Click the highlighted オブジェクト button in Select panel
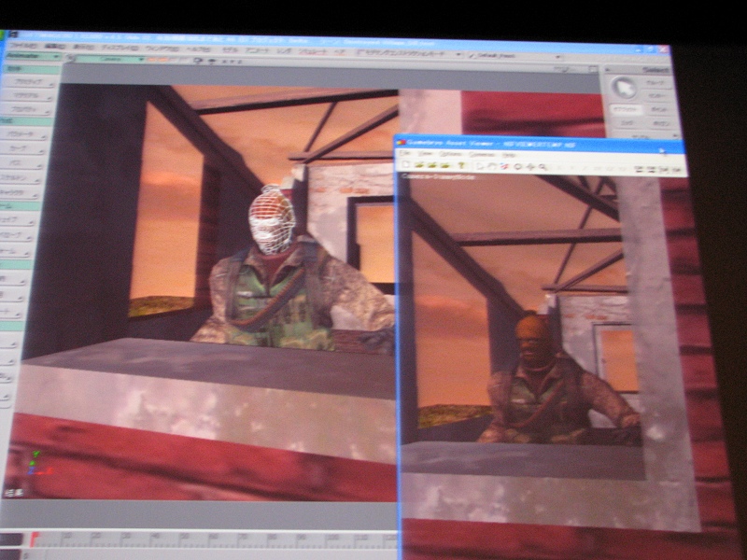747x560 pixels. click(626, 109)
